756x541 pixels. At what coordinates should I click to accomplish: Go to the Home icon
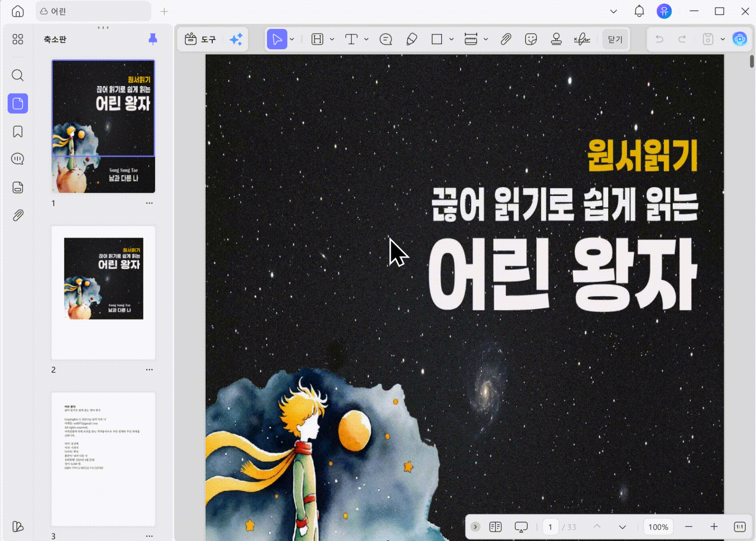[18, 11]
